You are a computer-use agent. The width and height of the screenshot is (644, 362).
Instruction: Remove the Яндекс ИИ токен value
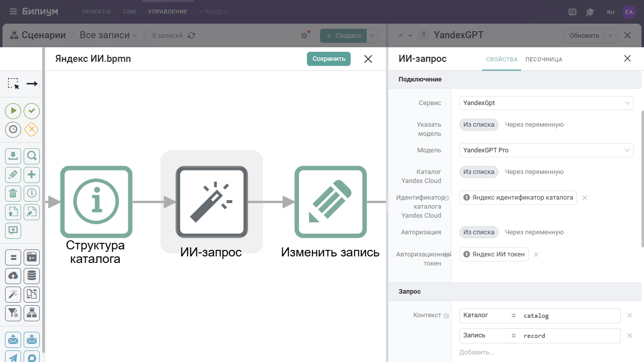coord(536,255)
